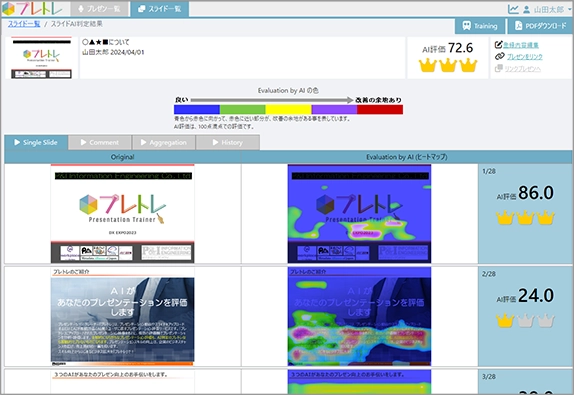The image size is (574, 395).
Task: Click the microphone icon on プレゼン一覧 tab
Action: [x=81, y=9]
